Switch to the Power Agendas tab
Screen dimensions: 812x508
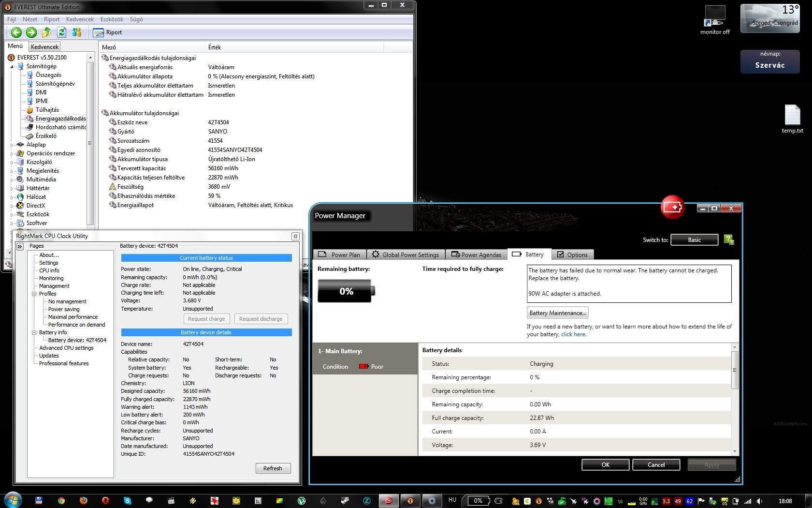tap(477, 254)
